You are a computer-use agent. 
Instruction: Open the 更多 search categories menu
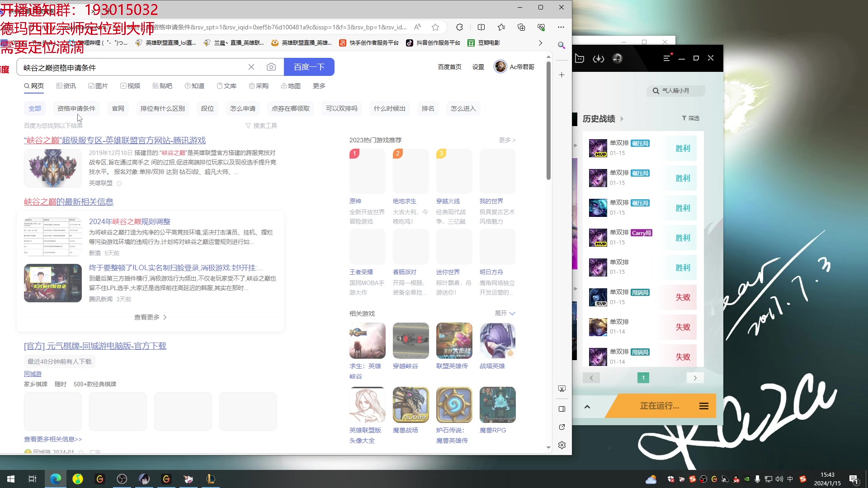[319, 86]
